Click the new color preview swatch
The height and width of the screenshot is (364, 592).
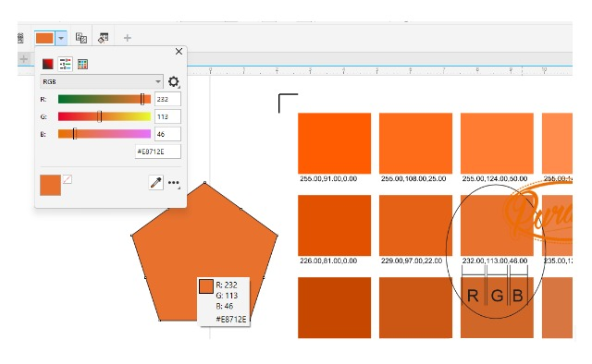(50, 185)
